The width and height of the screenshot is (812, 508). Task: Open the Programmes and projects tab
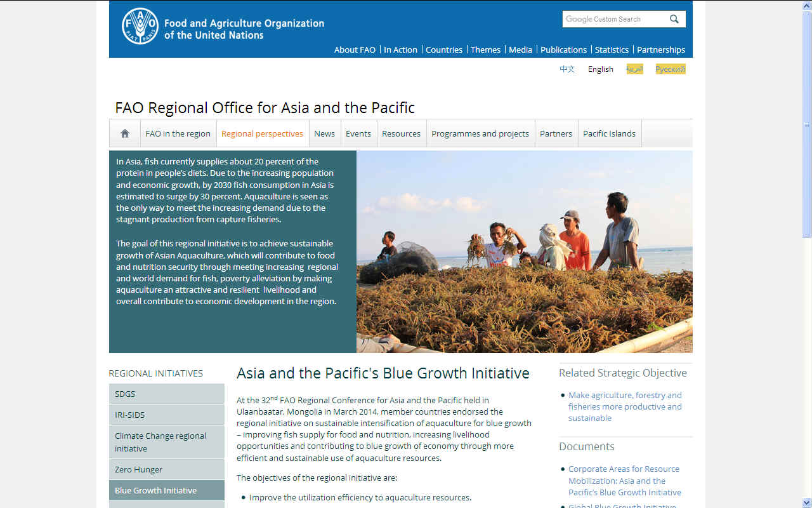(480, 133)
